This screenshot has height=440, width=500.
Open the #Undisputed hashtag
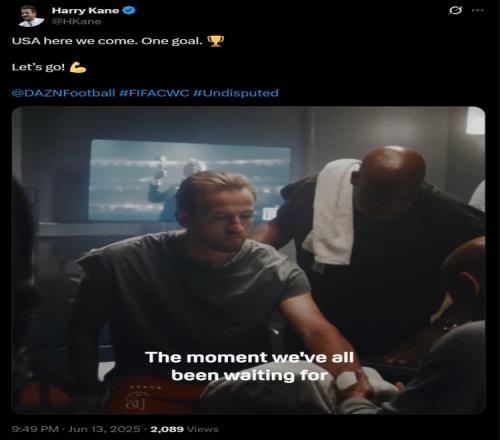(x=236, y=93)
